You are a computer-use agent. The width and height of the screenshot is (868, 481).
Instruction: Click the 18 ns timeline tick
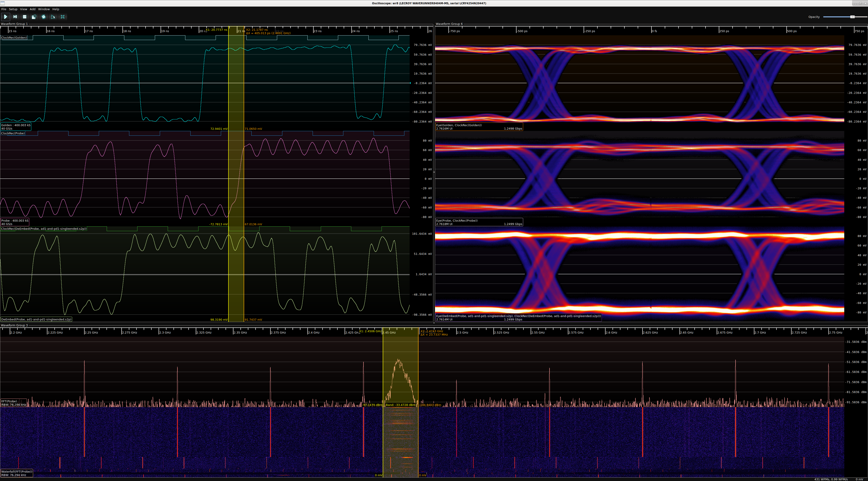pos(127,31)
